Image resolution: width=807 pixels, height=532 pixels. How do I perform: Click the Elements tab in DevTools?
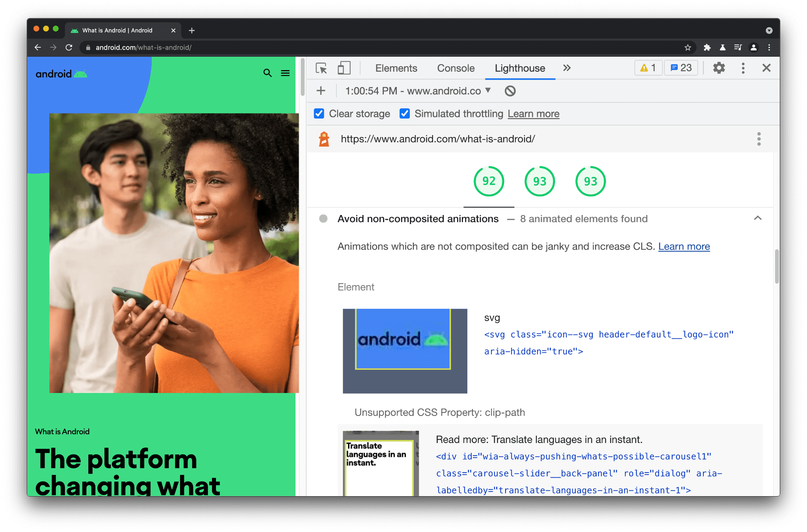[x=396, y=68]
